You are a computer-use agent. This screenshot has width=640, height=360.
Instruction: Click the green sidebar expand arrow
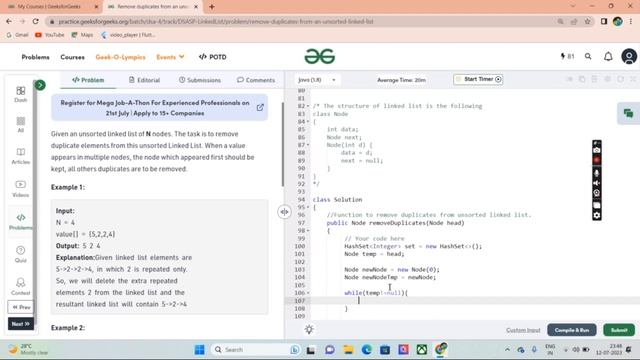(40, 85)
